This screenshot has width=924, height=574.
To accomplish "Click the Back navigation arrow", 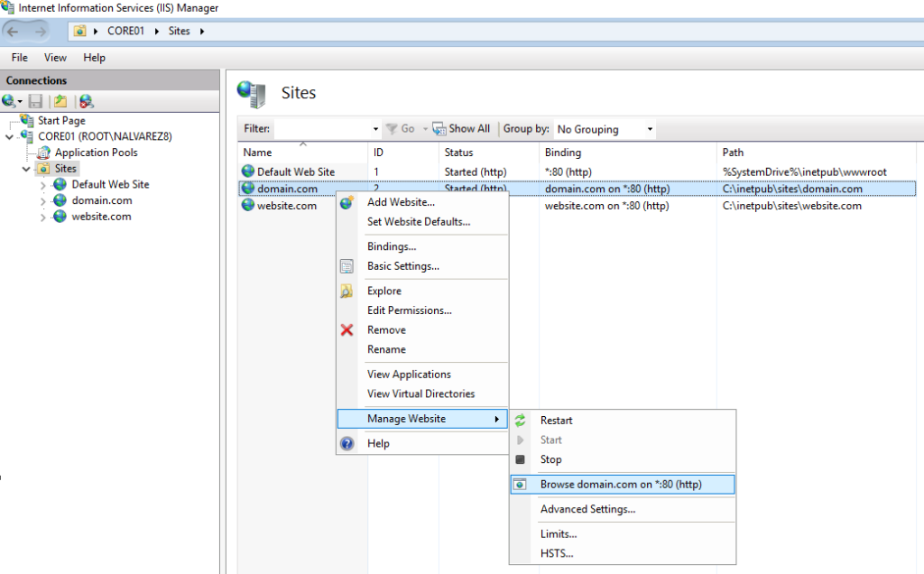I will point(13,32).
